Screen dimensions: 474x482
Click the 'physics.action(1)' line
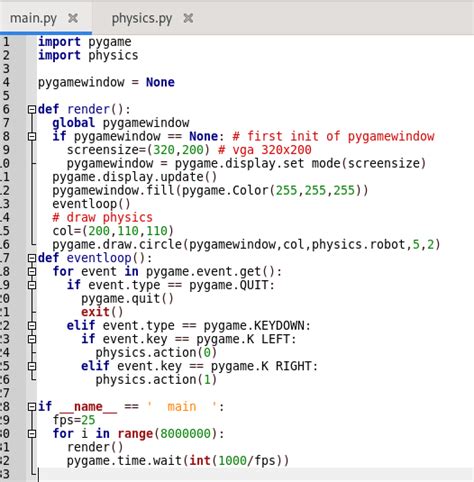[x=156, y=380]
